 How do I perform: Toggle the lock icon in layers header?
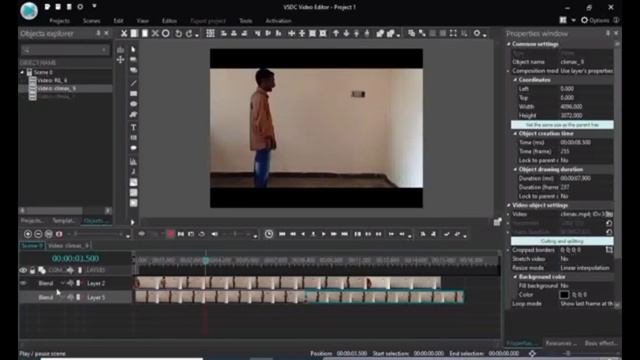pyautogui.click(x=33, y=270)
